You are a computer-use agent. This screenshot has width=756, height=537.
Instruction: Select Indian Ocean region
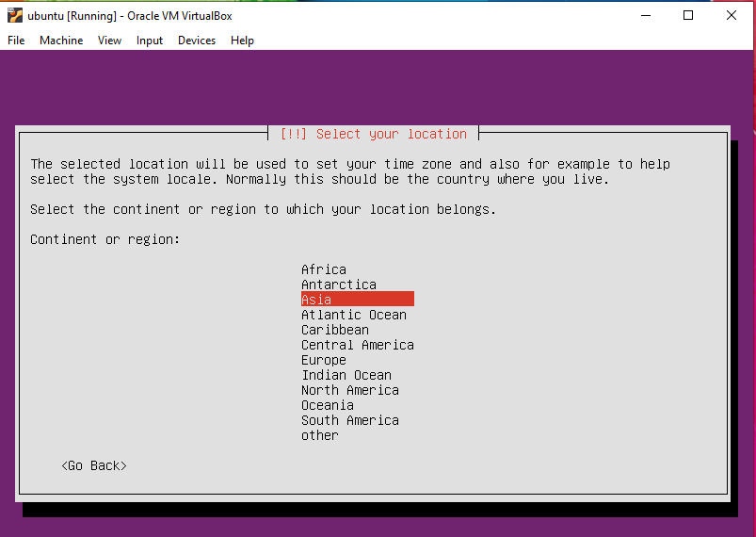(346, 375)
